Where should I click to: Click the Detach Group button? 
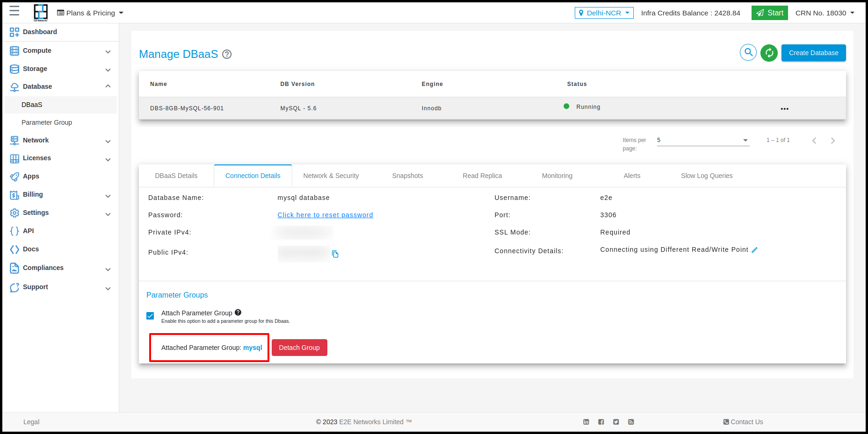299,348
